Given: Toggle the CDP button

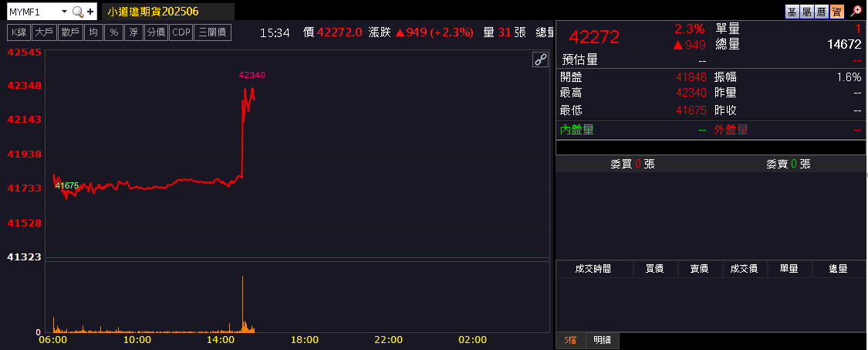Looking at the screenshot, I should (x=181, y=32).
